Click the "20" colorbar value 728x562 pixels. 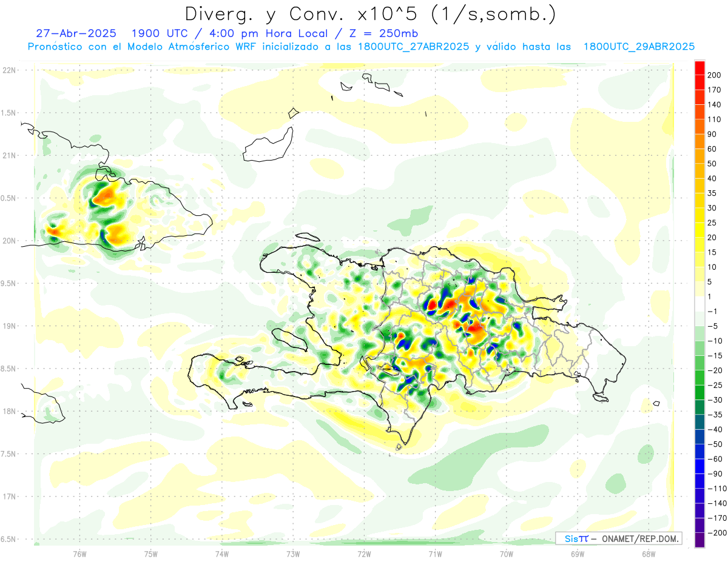(x=712, y=238)
